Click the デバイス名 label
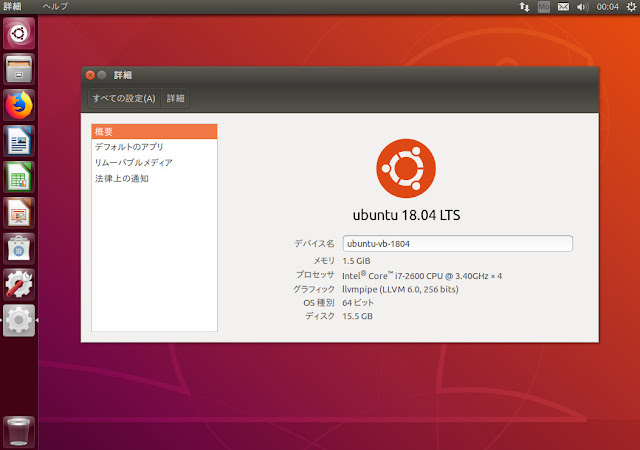This screenshot has height=450, width=640. tap(314, 243)
